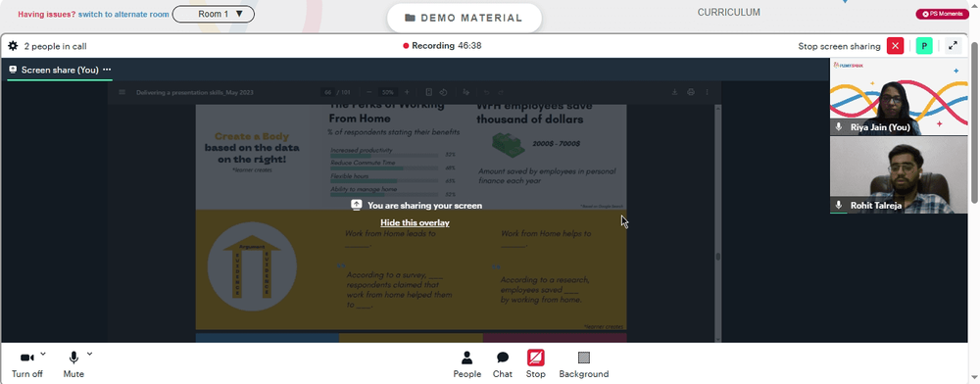The width and height of the screenshot is (980, 384).
Task: Click the PDF page number field
Action: coord(327,92)
